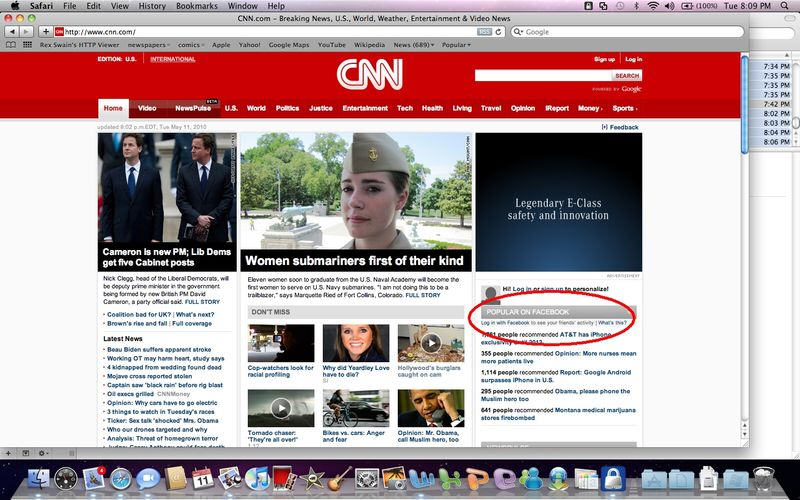Open Photo Booth from the Dock

(284, 479)
